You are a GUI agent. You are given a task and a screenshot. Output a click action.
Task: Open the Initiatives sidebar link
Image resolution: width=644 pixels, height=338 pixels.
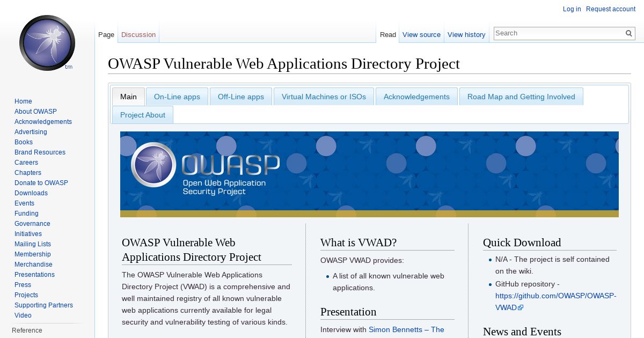[x=28, y=234]
